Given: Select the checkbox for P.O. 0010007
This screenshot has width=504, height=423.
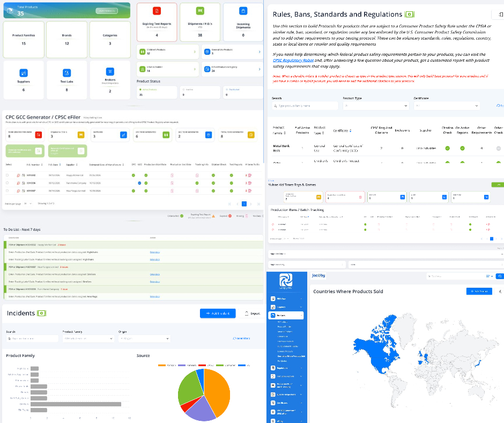Looking at the screenshot, I should pyautogui.click(x=7, y=191).
